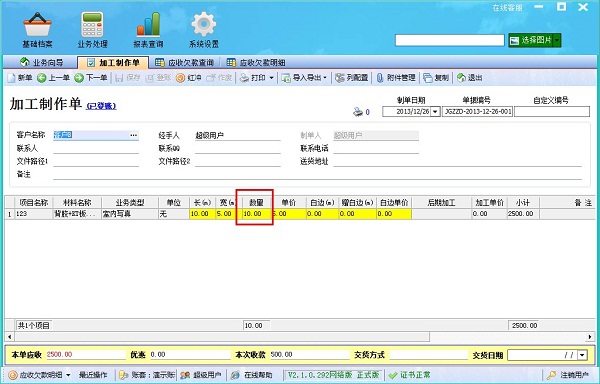The image size is (600, 384).
Task: Go to previous order with 上一单
Action: (53, 78)
